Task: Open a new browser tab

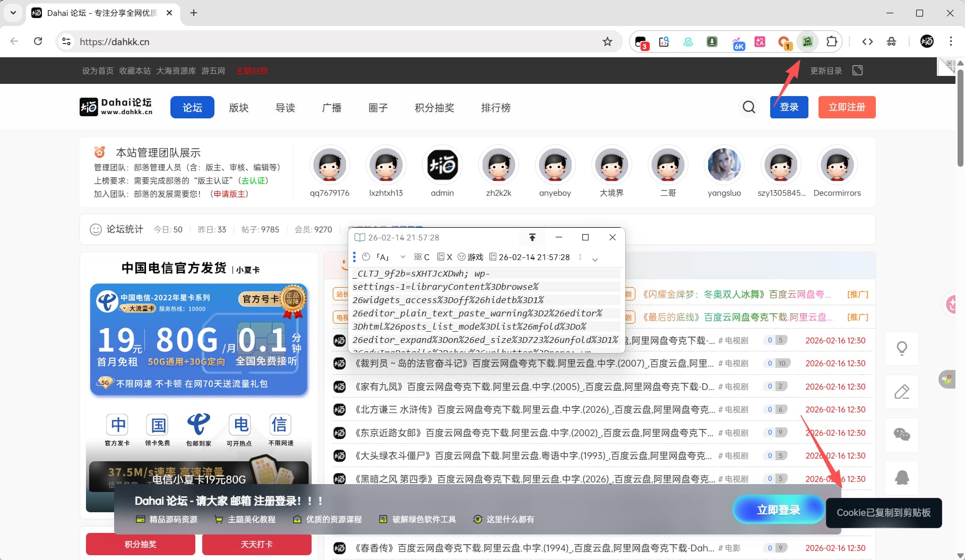Action: point(194,13)
